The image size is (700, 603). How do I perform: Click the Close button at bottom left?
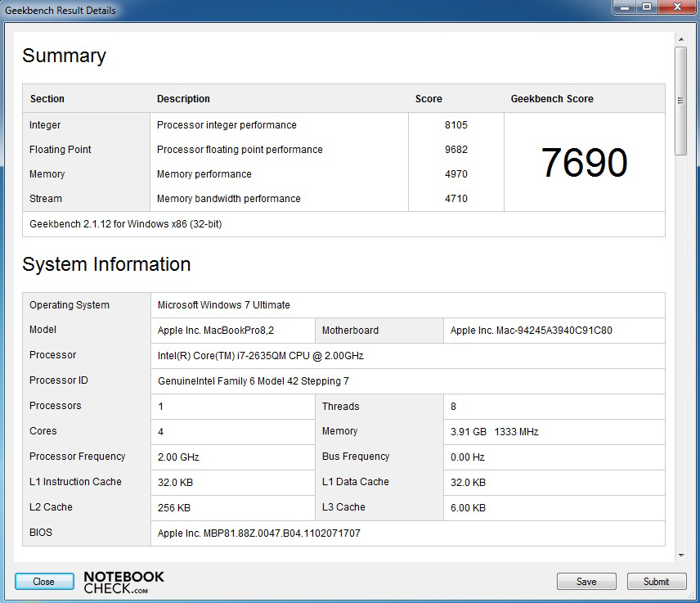coord(43,582)
